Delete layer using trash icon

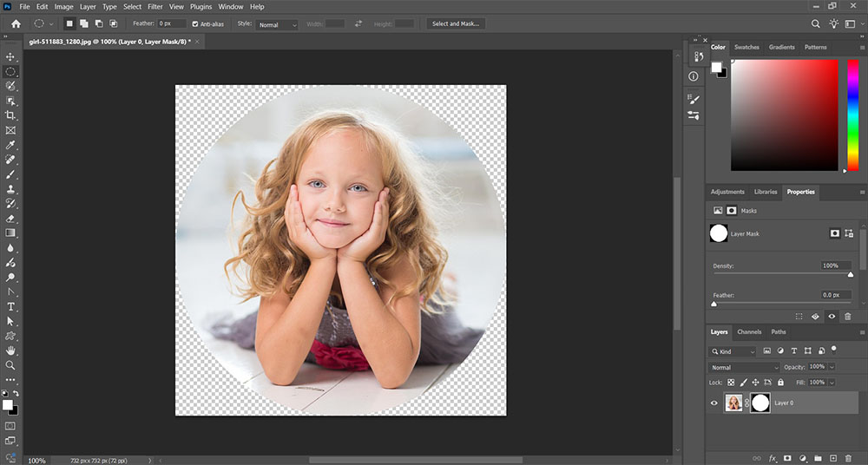[x=848, y=457]
